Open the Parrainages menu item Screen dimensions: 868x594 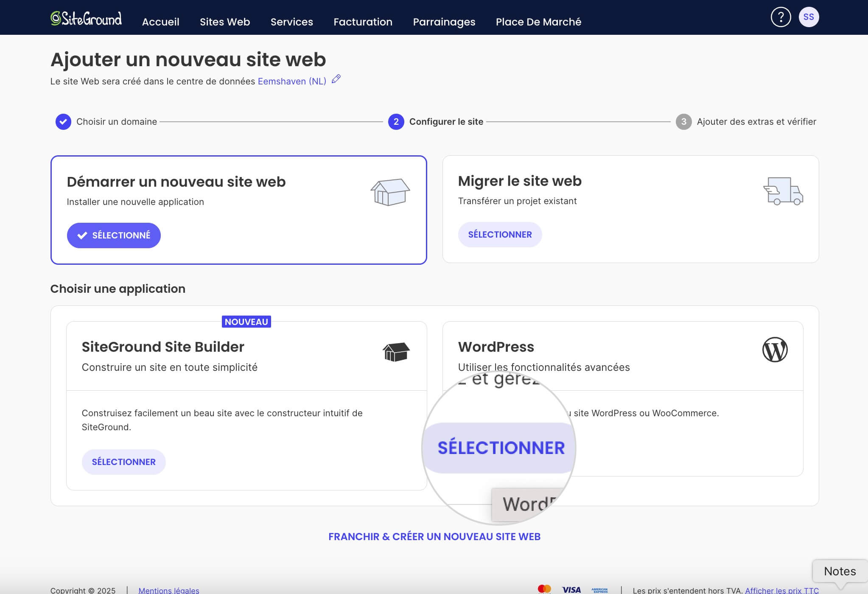click(x=444, y=22)
